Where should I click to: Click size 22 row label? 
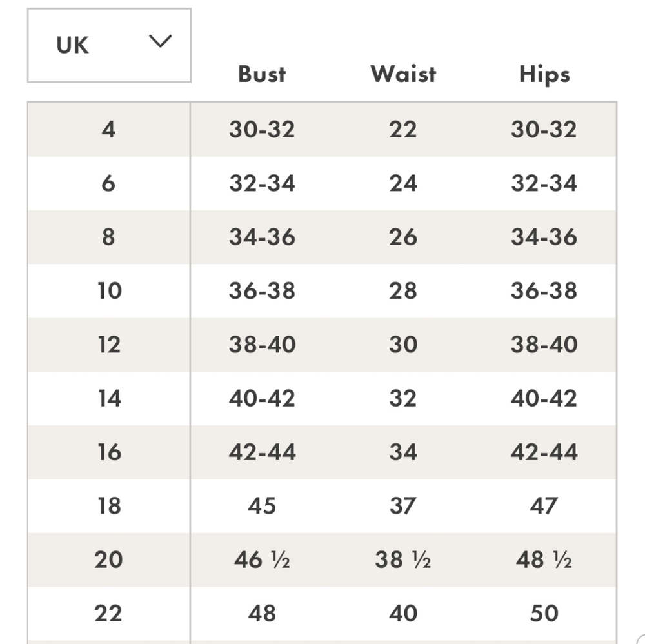pos(108,613)
